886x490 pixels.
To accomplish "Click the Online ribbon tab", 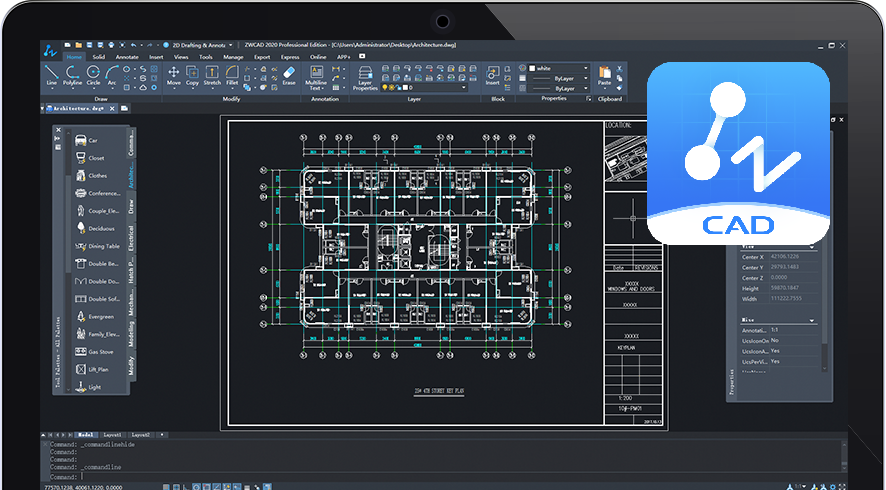I will (x=318, y=57).
